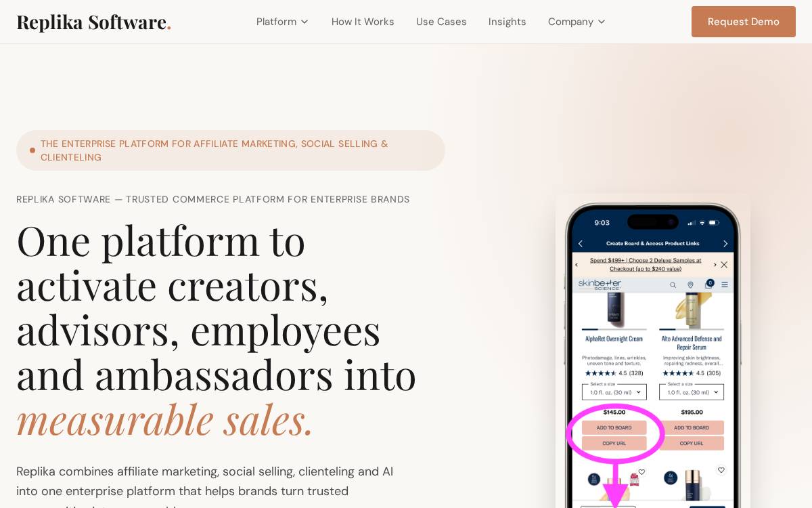Tap back arrow in phone mockup header

point(580,243)
